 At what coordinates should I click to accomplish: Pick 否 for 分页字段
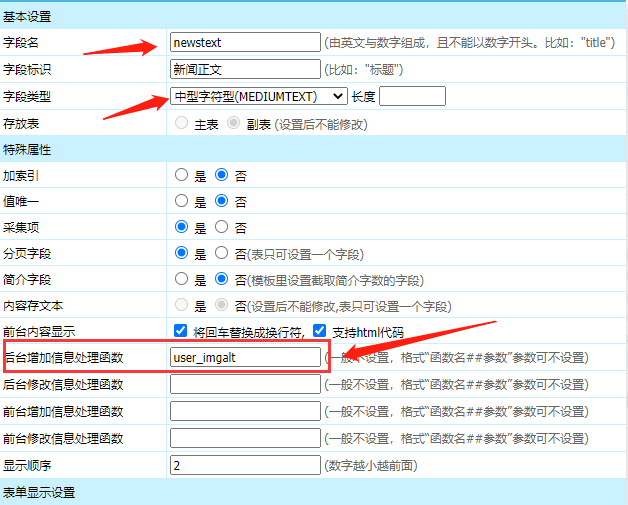coord(221,253)
